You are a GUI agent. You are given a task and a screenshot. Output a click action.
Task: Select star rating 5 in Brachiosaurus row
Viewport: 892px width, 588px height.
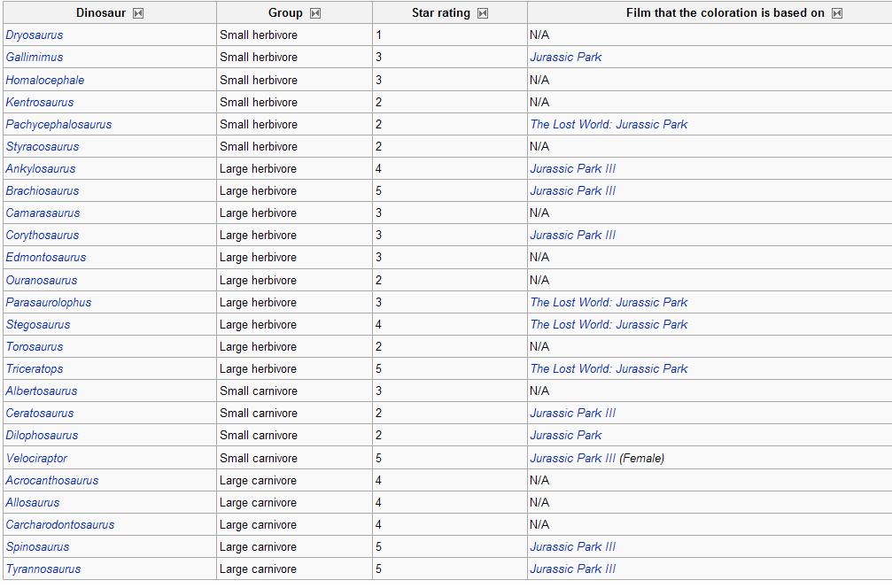pos(378,191)
